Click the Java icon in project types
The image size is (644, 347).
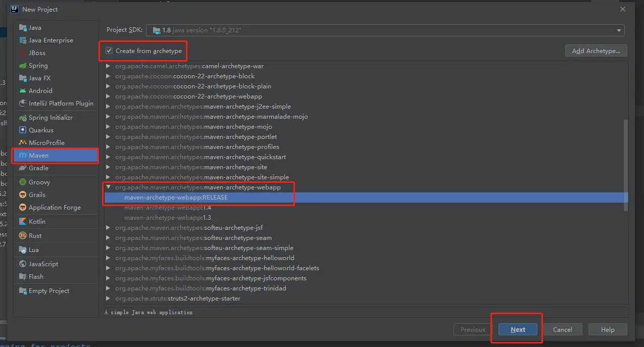[23, 28]
